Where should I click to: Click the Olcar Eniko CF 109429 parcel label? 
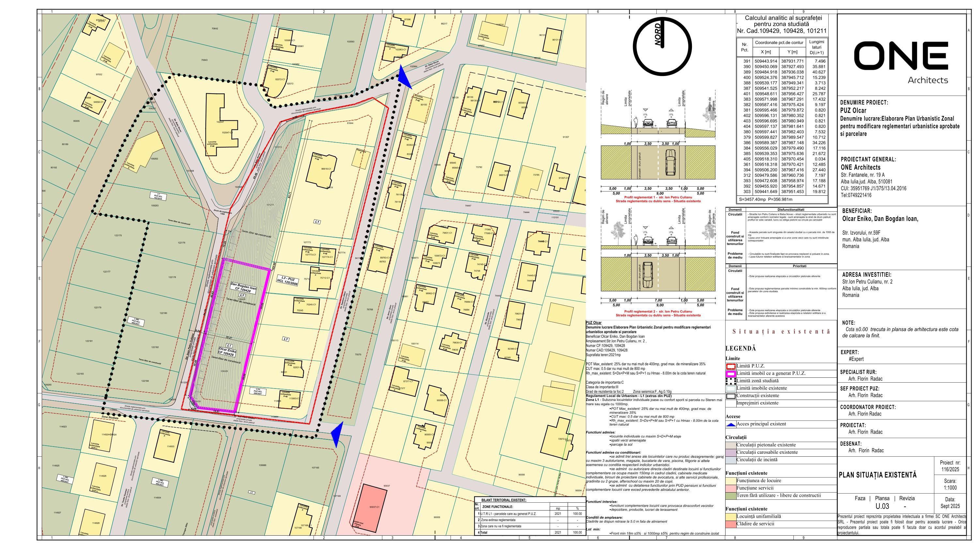[227, 352]
